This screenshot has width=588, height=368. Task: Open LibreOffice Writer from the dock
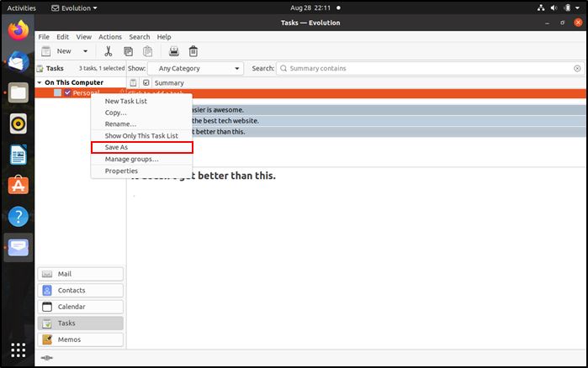[18, 155]
